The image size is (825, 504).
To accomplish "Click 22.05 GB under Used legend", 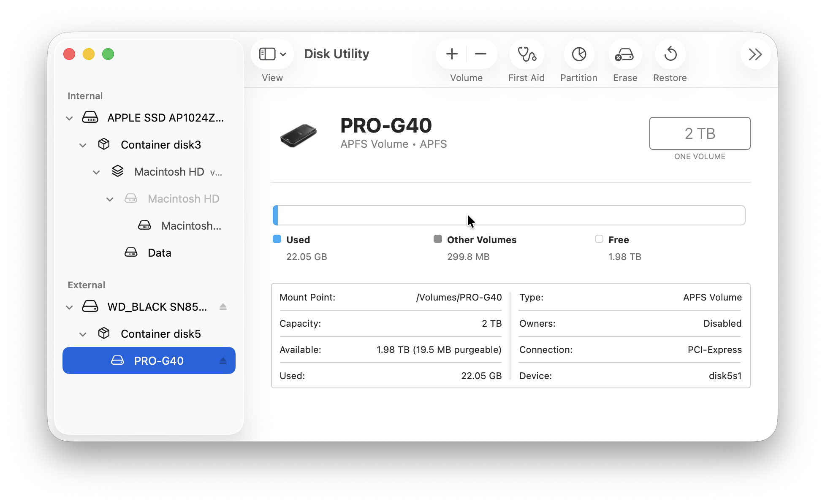I will pyautogui.click(x=307, y=257).
